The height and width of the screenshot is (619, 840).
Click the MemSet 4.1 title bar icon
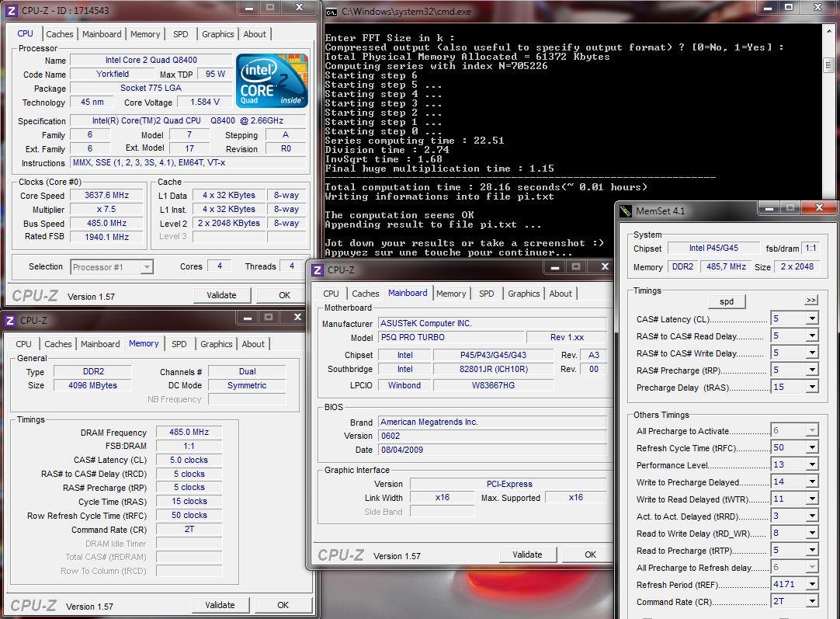coord(626,211)
